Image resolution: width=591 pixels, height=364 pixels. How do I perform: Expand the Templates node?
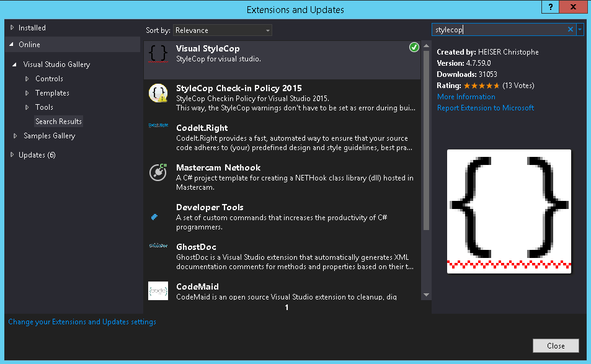(27, 93)
